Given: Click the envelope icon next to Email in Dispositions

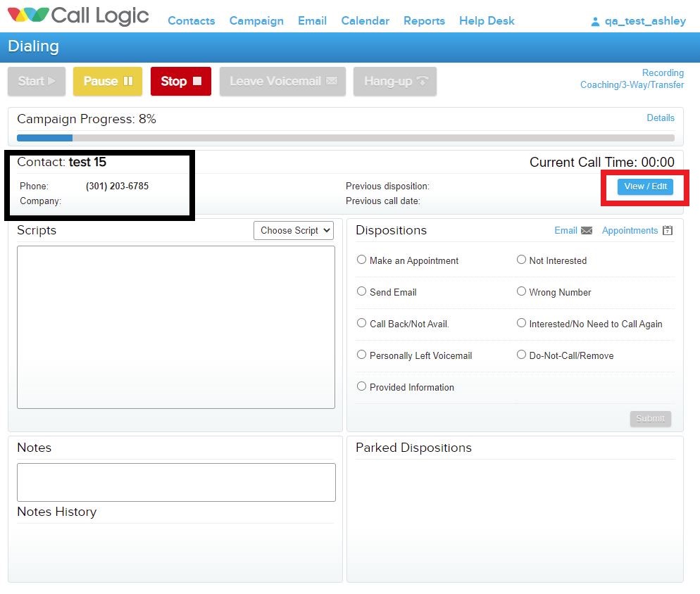Looking at the screenshot, I should click(587, 231).
